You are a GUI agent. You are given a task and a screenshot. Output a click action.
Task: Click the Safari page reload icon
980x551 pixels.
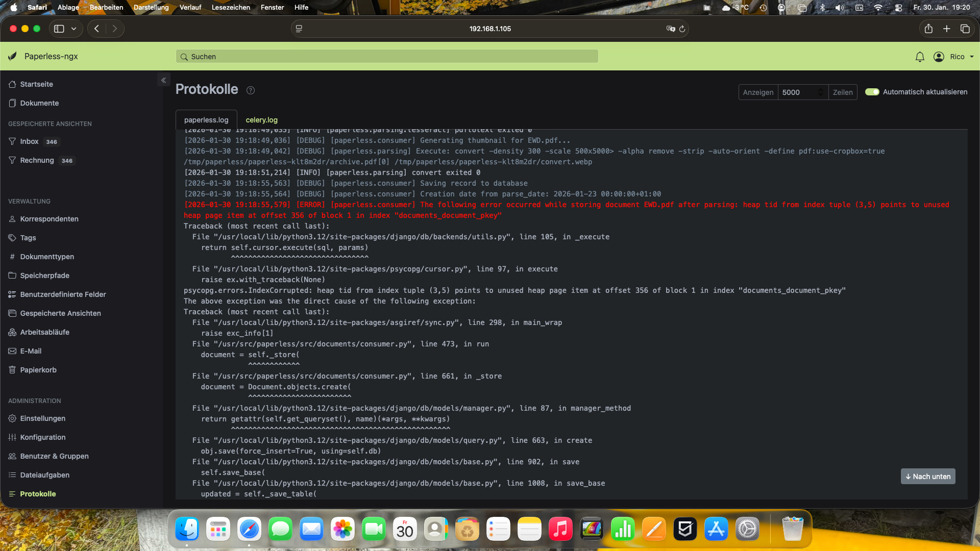682,29
